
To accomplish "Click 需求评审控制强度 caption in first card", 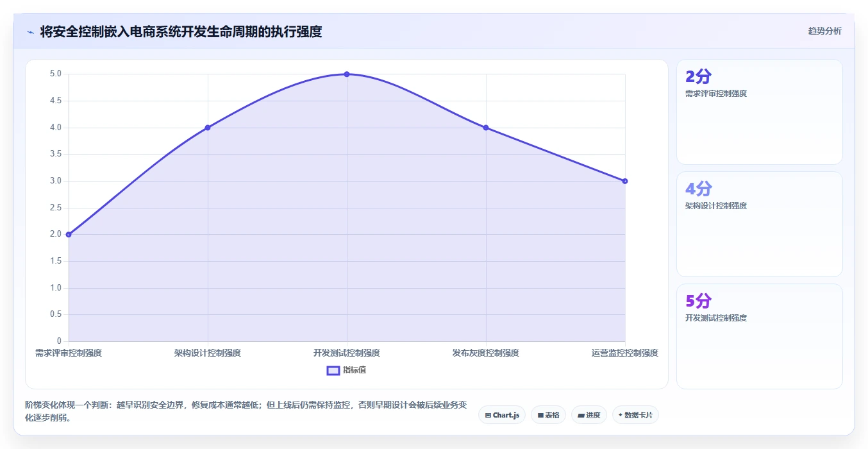I will tap(716, 94).
